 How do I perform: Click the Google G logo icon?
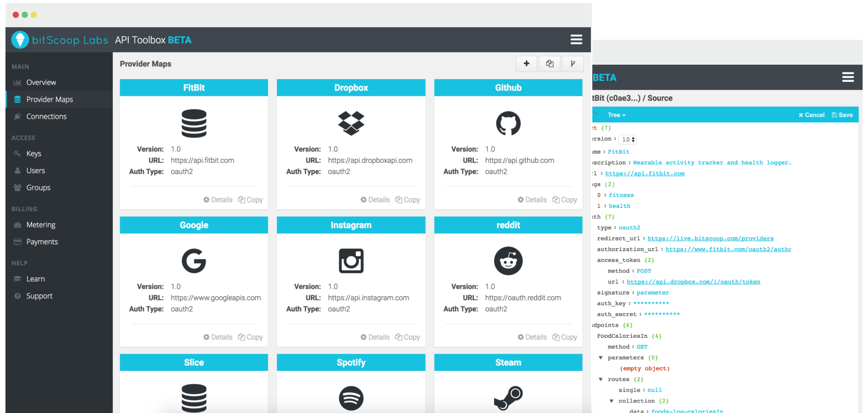[x=194, y=261]
